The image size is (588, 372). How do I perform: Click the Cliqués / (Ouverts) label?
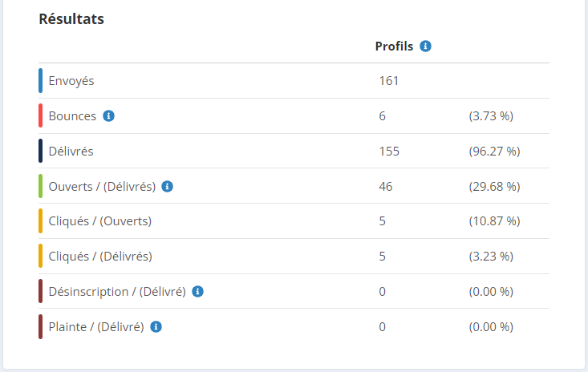100,221
